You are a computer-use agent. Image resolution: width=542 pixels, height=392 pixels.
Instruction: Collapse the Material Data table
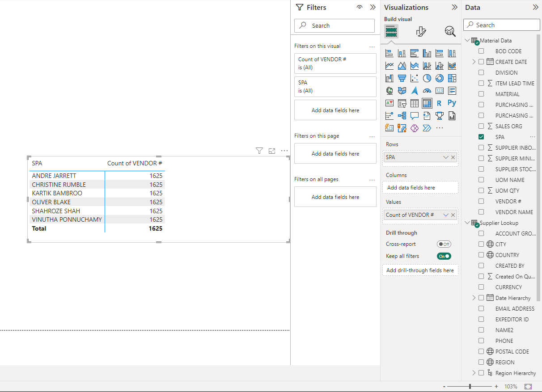point(467,40)
